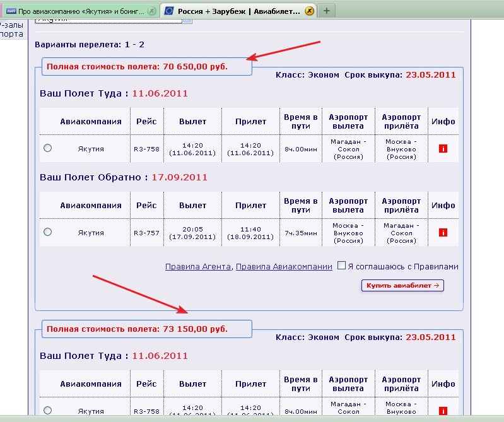Open the Правила Агента link
Screen dimensions: 504x422
point(198,267)
